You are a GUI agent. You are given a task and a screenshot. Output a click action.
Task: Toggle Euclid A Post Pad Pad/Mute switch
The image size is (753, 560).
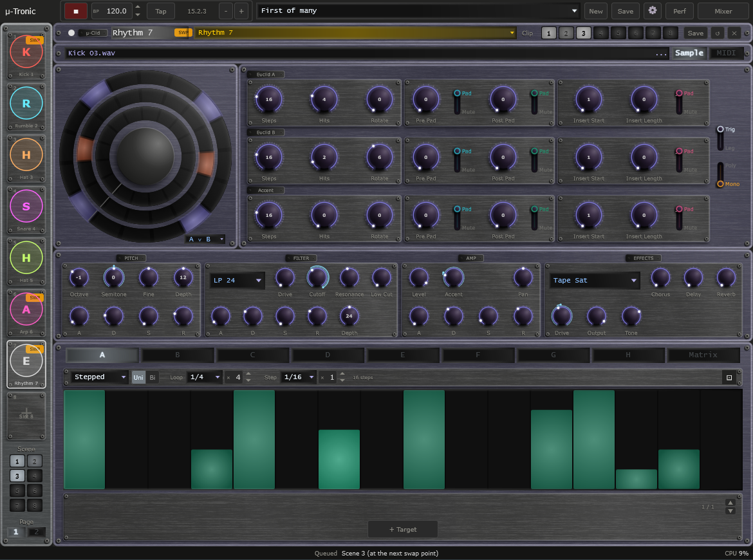pos(534,102)
